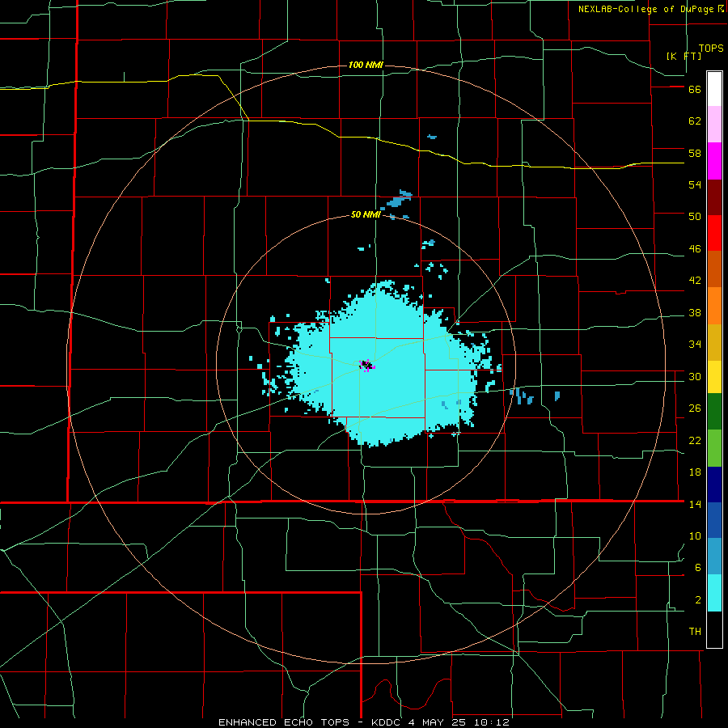Viewport: 728px width, 728px height.
Task: Click the 18 value on the scale
Action: pyautogui.click(x=695, y=472)
